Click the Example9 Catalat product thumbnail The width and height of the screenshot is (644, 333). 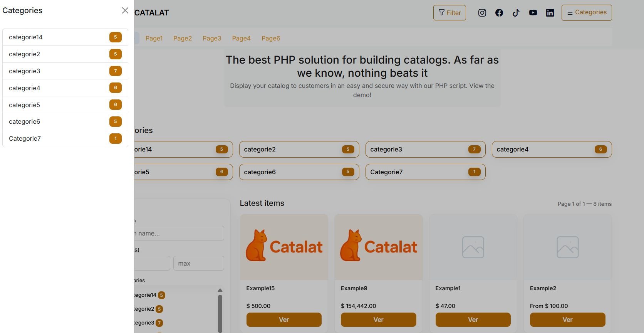pos(379,247)
